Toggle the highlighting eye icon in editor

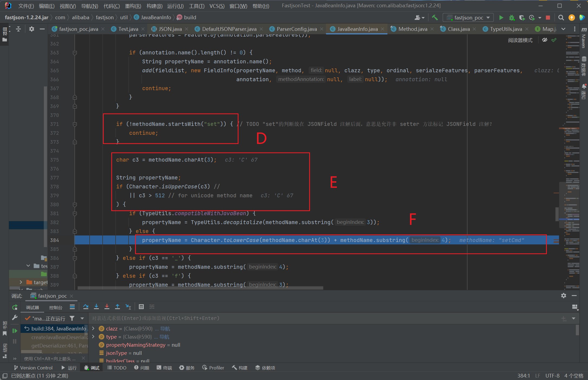click(x=545, y=40)
